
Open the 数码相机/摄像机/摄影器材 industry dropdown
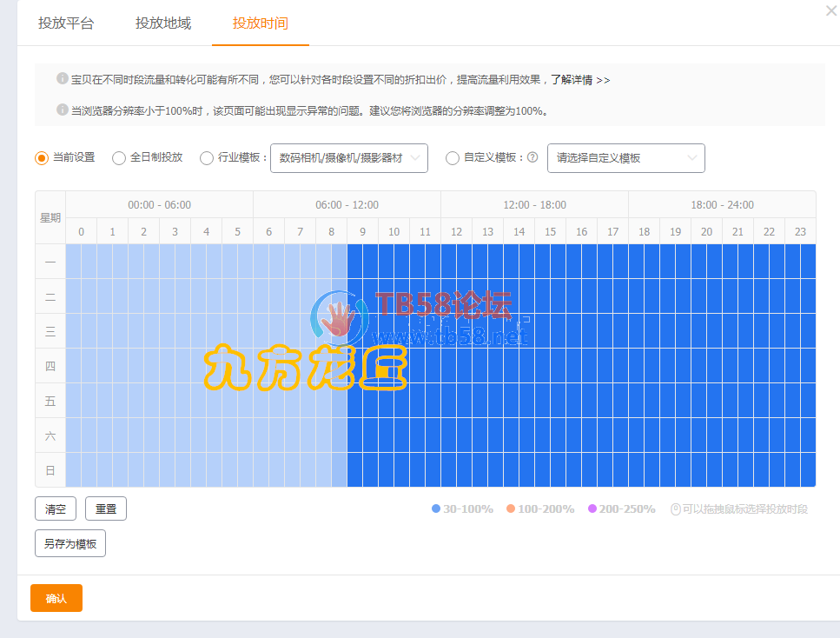[349, 158]
